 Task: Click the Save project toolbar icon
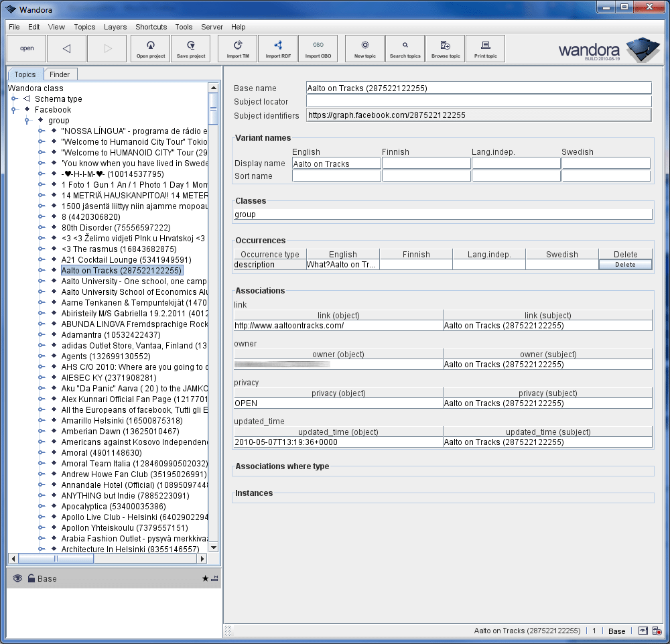click(191, 48)
